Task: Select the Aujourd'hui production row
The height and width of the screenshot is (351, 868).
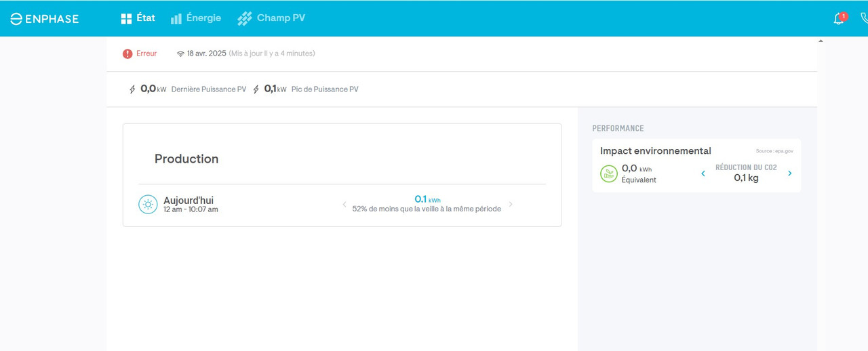Action: click(x=342, y=205)
